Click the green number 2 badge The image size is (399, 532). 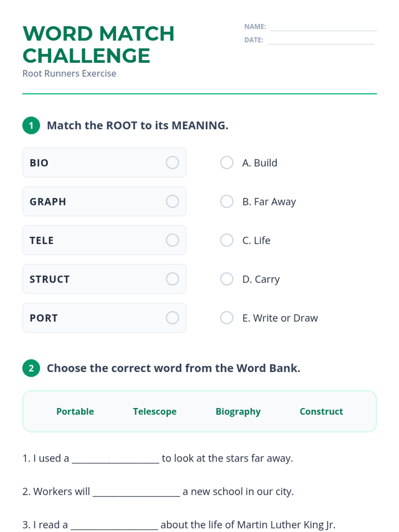(31, 368)
